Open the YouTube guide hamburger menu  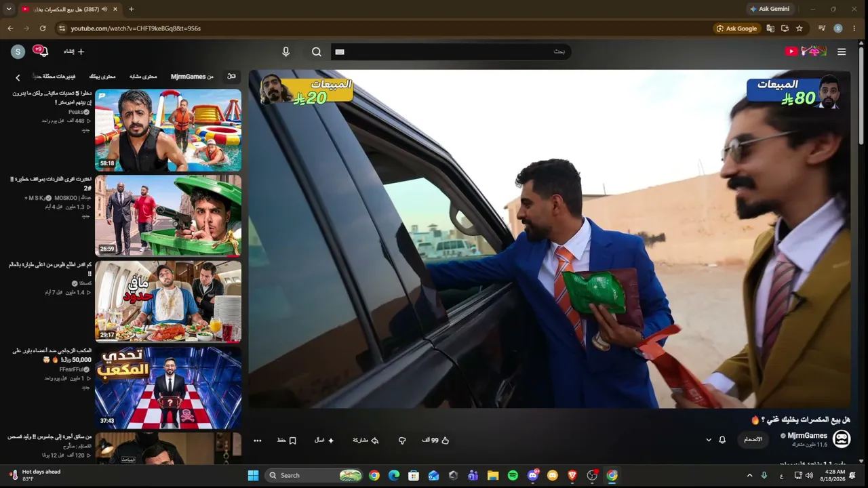tap(842, 52)
